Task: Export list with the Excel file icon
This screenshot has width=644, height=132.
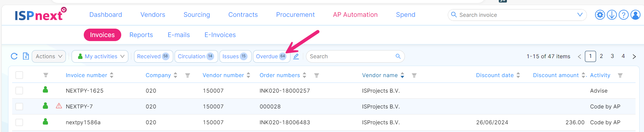Action: coord(26,56)
